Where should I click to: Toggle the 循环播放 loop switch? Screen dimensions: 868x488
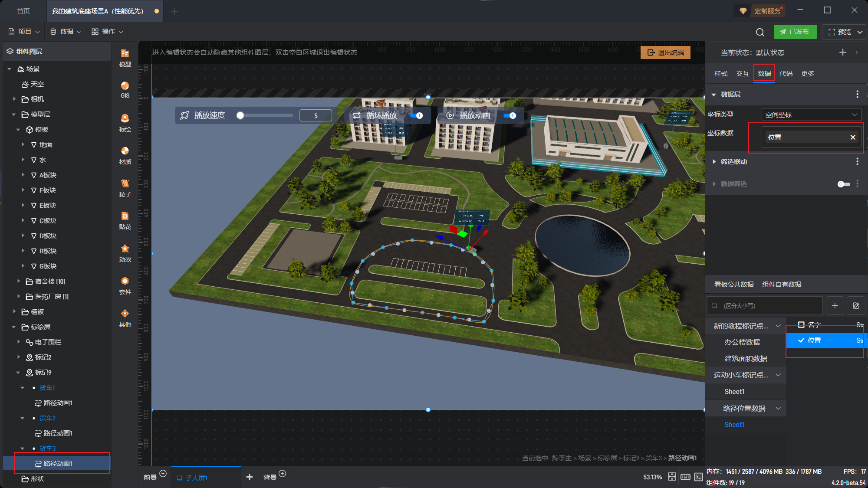[x=417, y=115]
